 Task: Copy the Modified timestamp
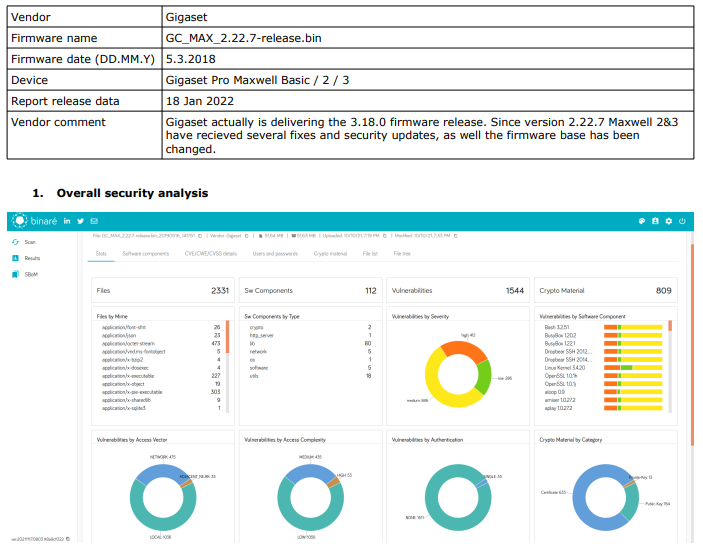click(x=456, y=236)
